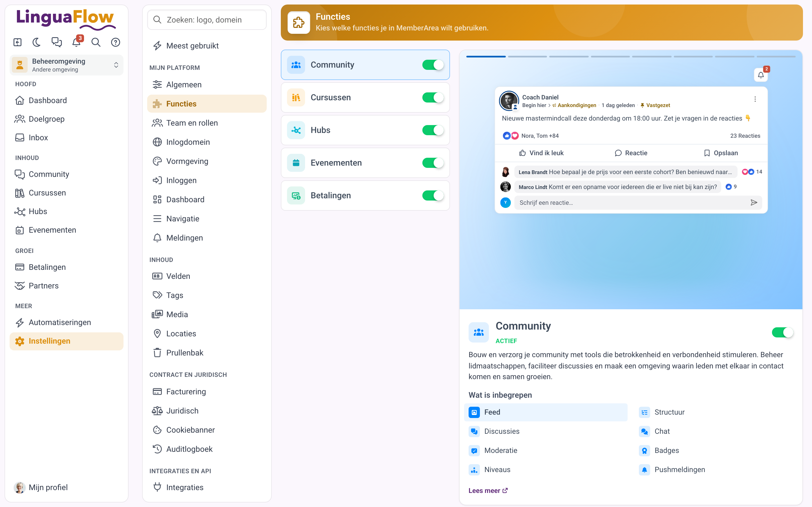
Task: Toggle dark mode moon icon
Action: [x=37, y=42]
